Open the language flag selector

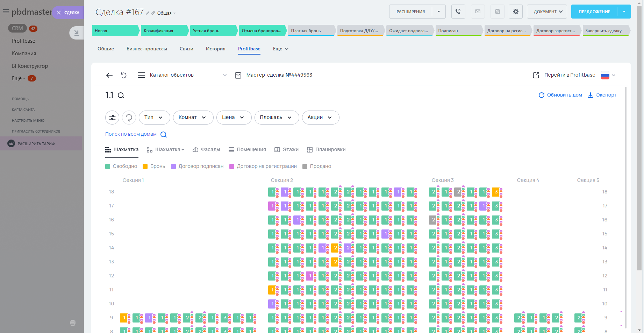(608, 75)
